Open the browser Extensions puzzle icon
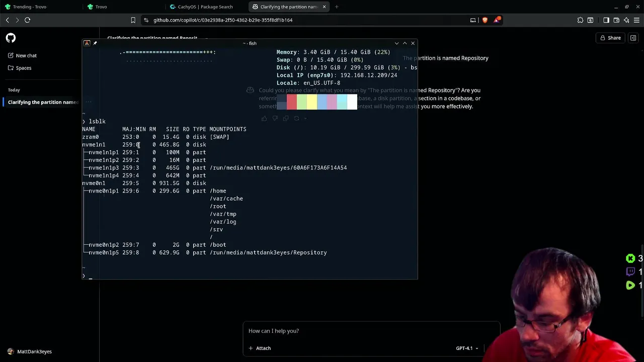644x362 pixels. 580,20
